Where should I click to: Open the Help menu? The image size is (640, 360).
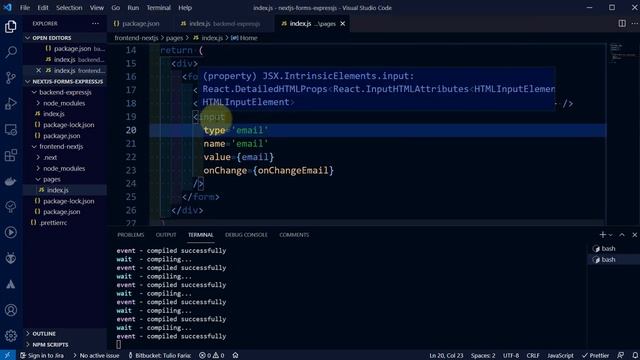tap(184, 8)
